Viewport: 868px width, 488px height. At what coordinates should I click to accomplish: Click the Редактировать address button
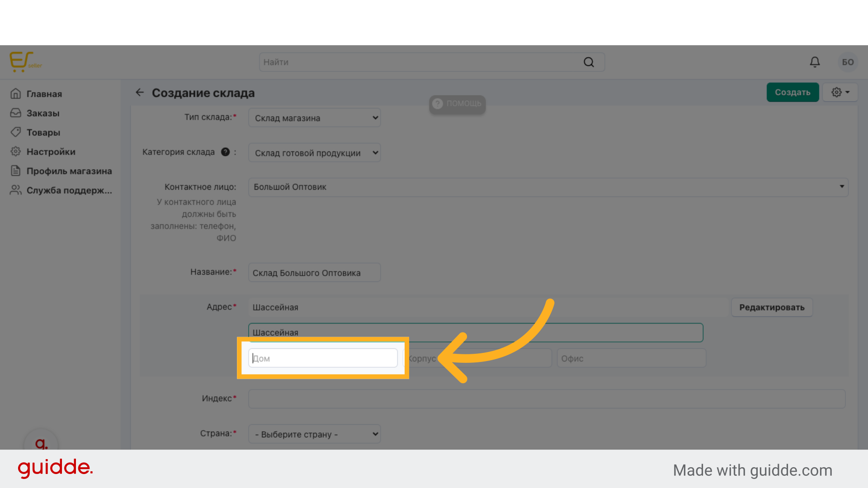772,307
